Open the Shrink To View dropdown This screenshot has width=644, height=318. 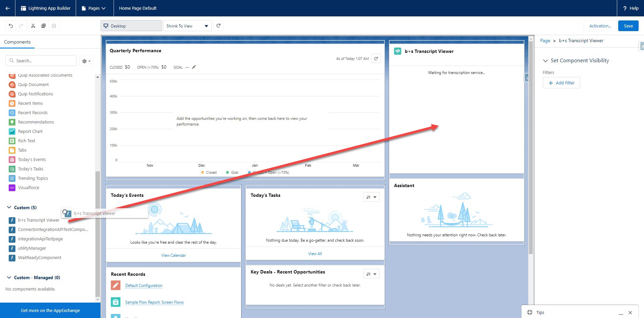tap(187, 26)
